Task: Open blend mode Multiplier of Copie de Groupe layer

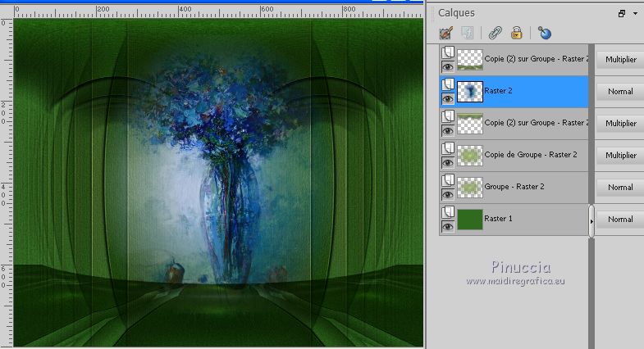Action: click(x=620, y=155)
